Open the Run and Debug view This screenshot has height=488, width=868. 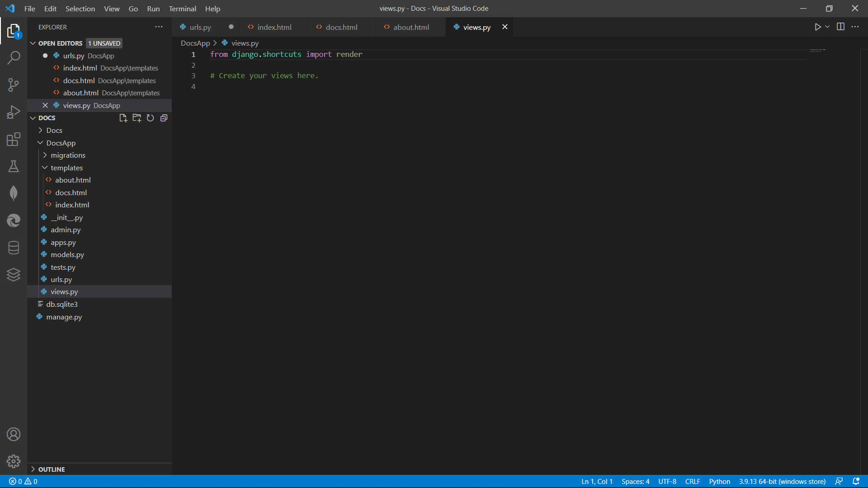pyautogui.click(x=14, y=112)
